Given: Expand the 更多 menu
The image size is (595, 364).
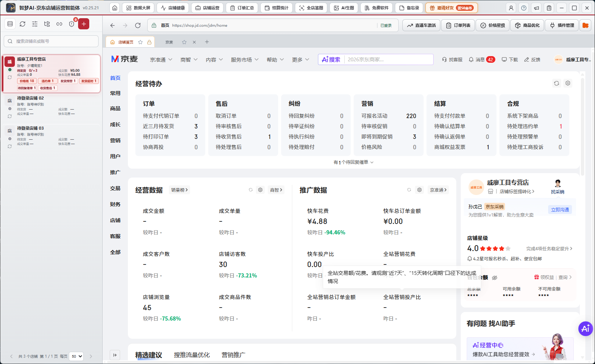Looking at the screenshot, I should (300, 60).
